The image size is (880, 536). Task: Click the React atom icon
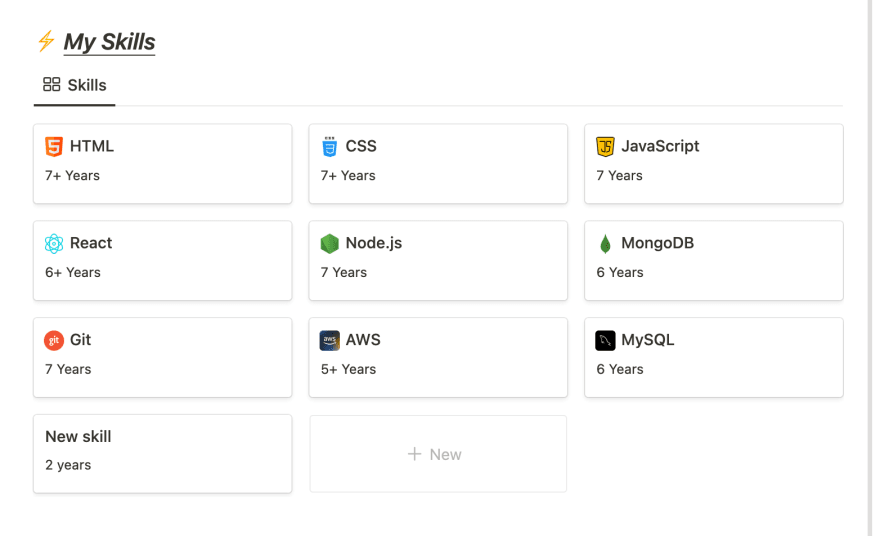pos(54,244)
